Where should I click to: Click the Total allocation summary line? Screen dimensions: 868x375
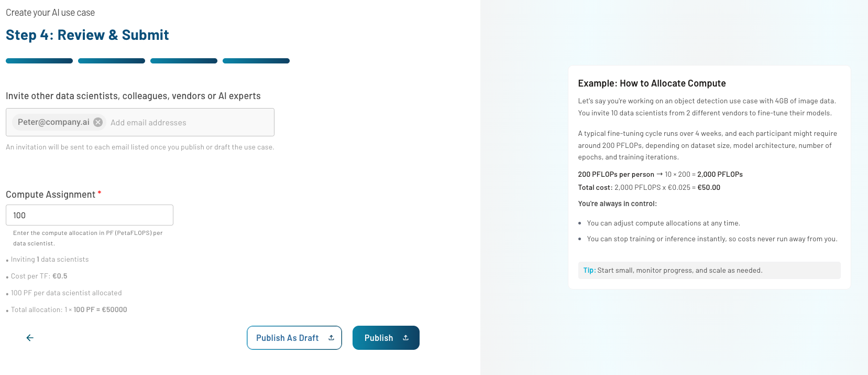pyautogui.click(x=69, y=310)
